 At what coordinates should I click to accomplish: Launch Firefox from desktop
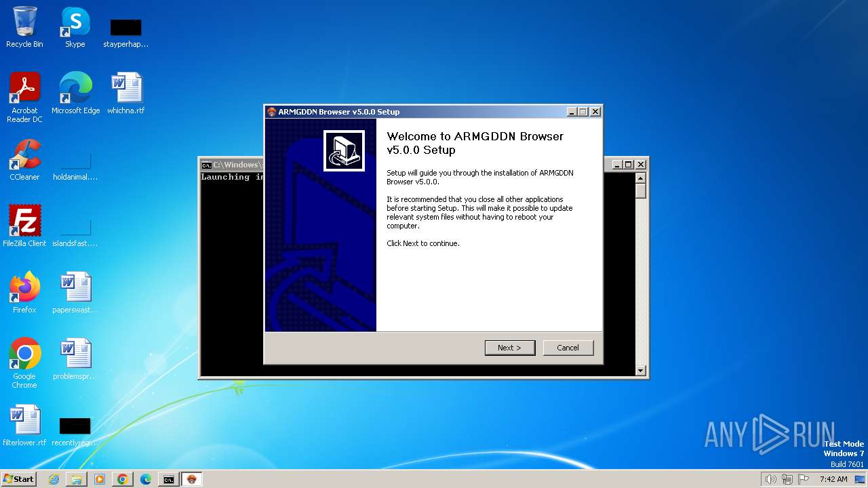click(24, 293)
